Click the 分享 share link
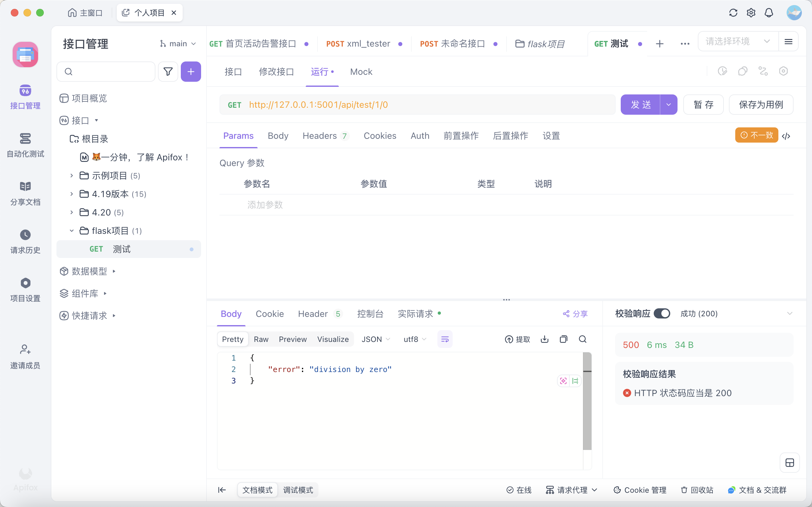This screenshot has width=812, height=507. [575, 314]
